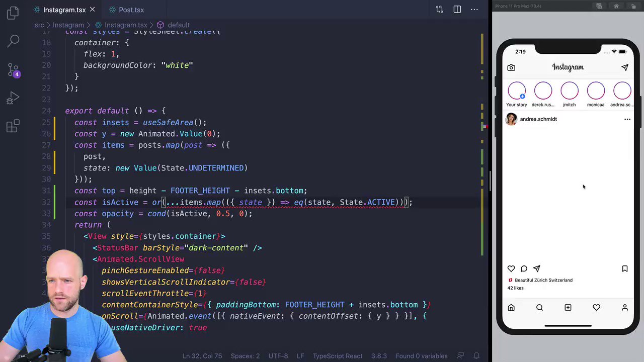Expand the Instagram breadcrumb in the path bar
Image resolution: width=644 pixels, height=362 pixels.
click(x=68, y=25)
